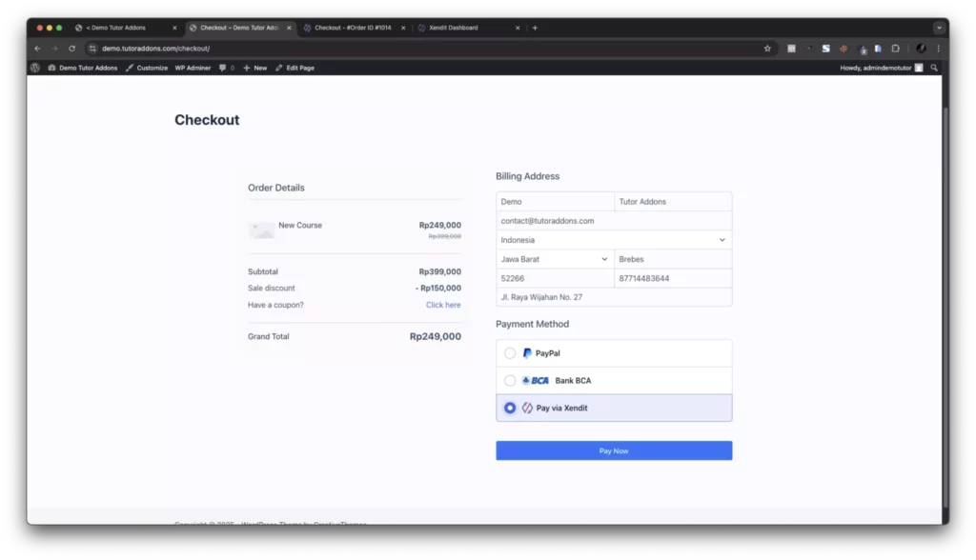976x560 pixels.
Task: Open the browser extensions puzzle icon
Action: point(896,49)
